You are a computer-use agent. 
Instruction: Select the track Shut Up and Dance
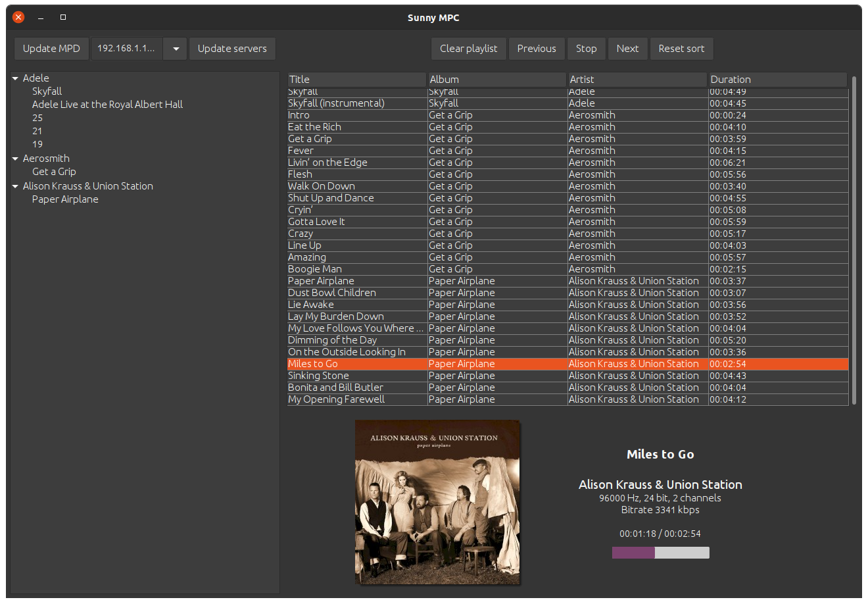(331, 198)
